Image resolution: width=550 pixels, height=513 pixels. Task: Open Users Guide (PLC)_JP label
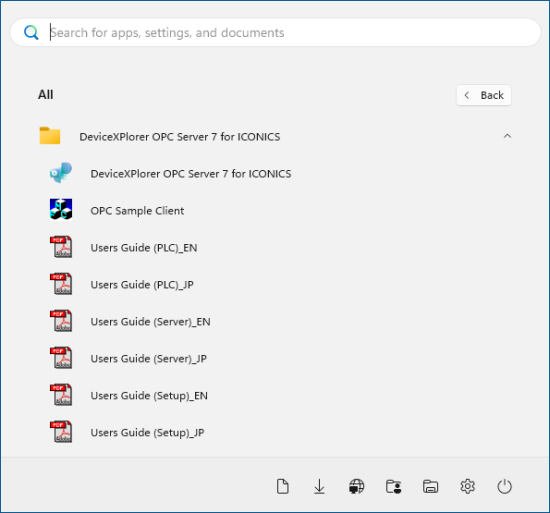142,285
